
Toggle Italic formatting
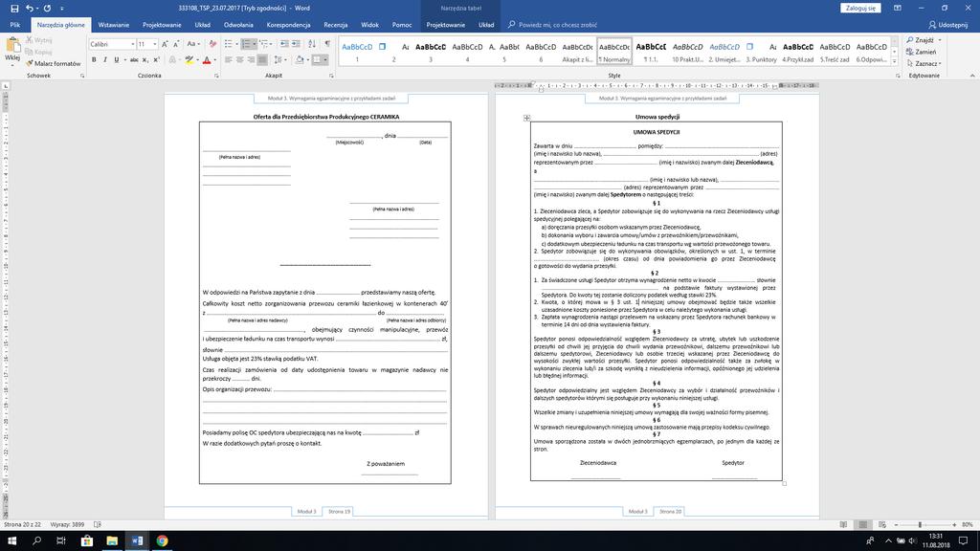click(105, 60)
